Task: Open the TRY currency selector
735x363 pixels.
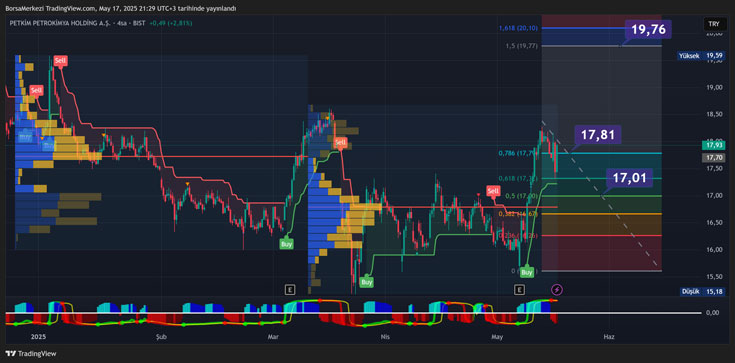Action: point(714,24)
